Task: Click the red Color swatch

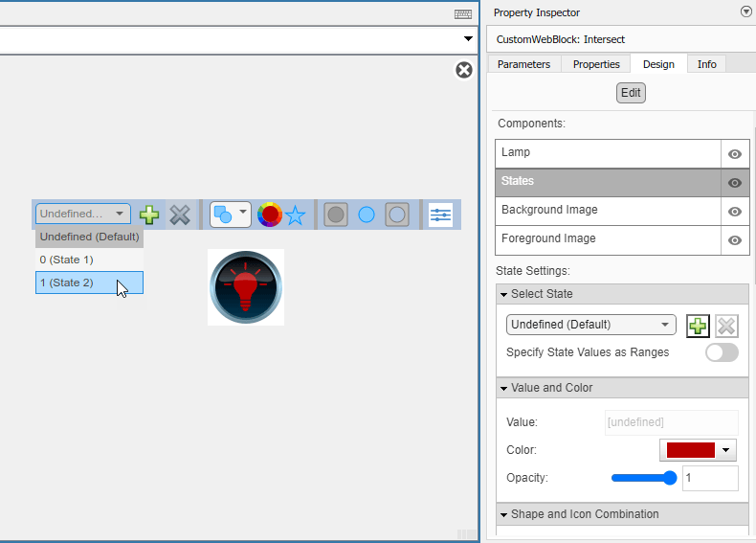Action: [690, 450]
